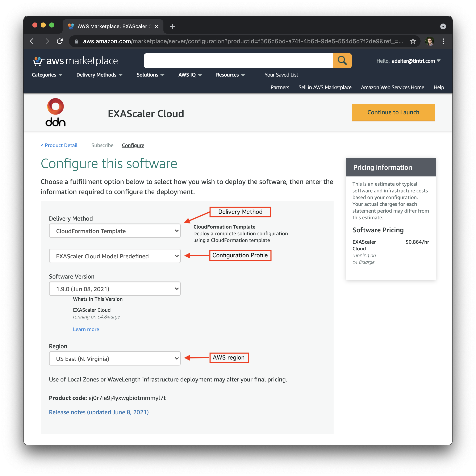
Task: Click the user profile avatar icon
Action: pyautogui.click(x=429, y=41)
